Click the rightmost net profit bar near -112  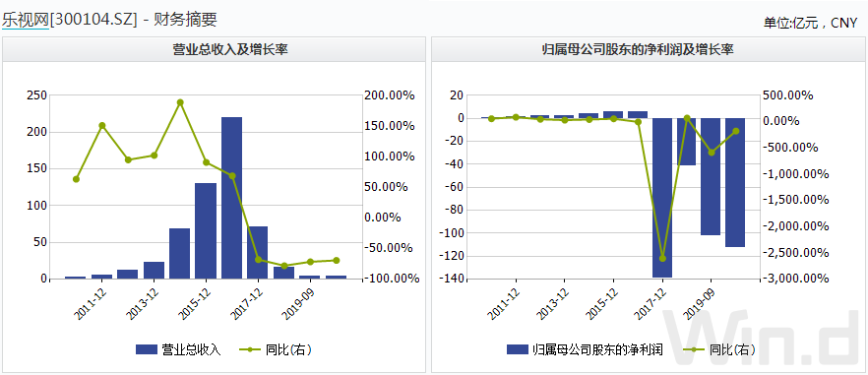735,182
